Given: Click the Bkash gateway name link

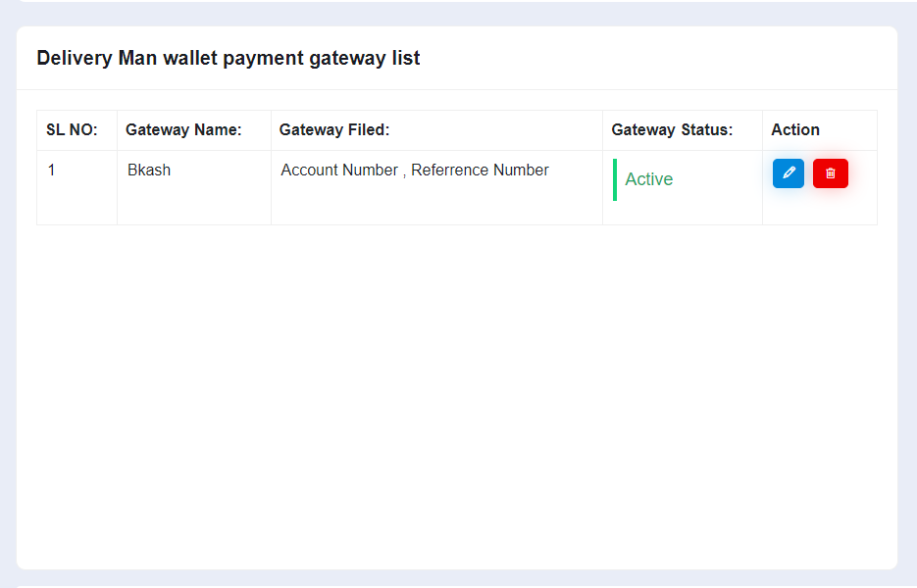Looking at the screenshot, I should click(148, 170).
